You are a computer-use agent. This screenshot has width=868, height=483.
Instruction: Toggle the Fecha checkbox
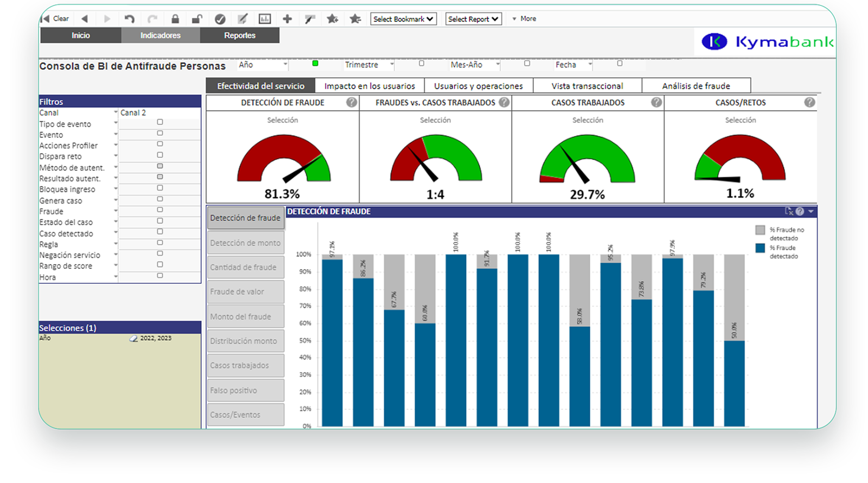(x=620, y=63)
